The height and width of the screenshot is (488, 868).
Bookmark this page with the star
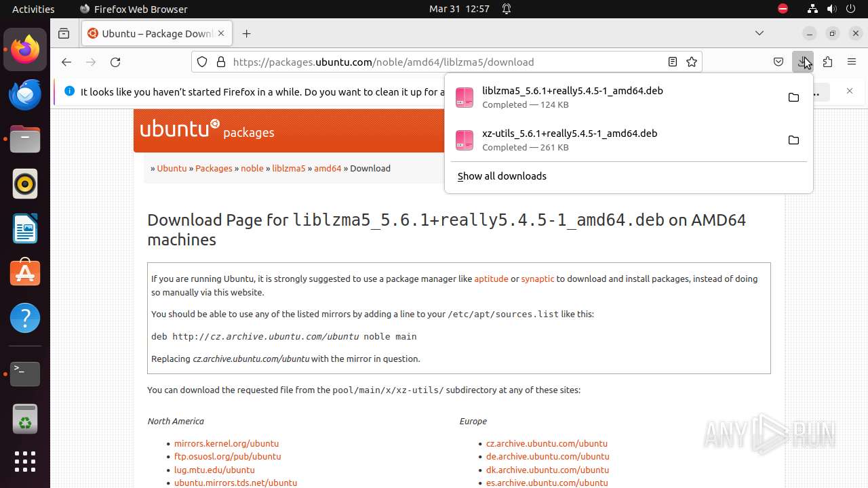(x=692, y=62)
